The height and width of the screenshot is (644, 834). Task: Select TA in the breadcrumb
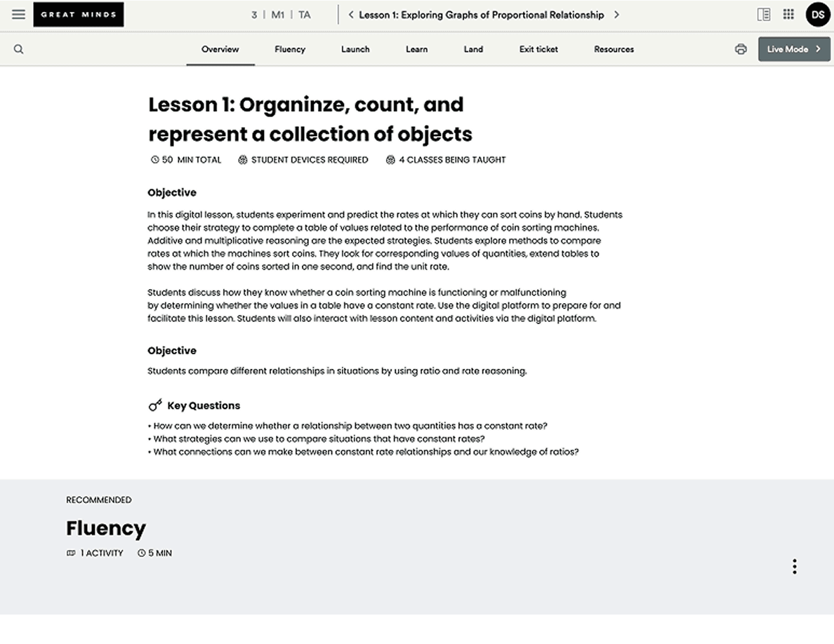tap(304, 15)
